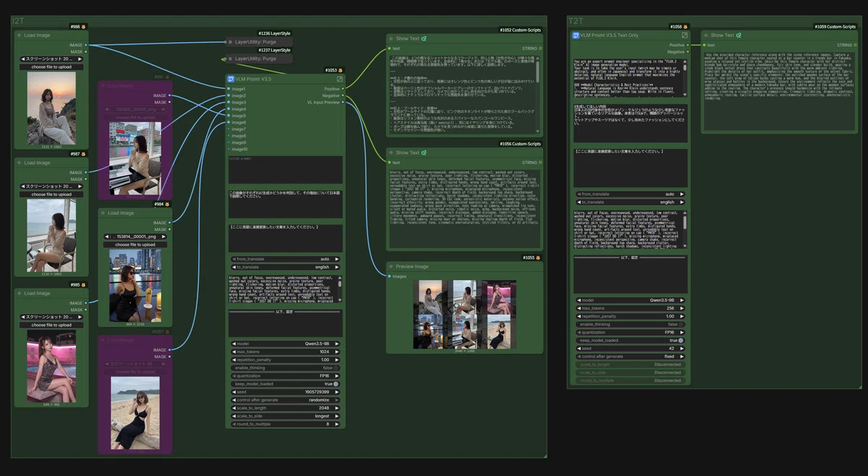Open control after generate randomize selector

pos(285,400)
